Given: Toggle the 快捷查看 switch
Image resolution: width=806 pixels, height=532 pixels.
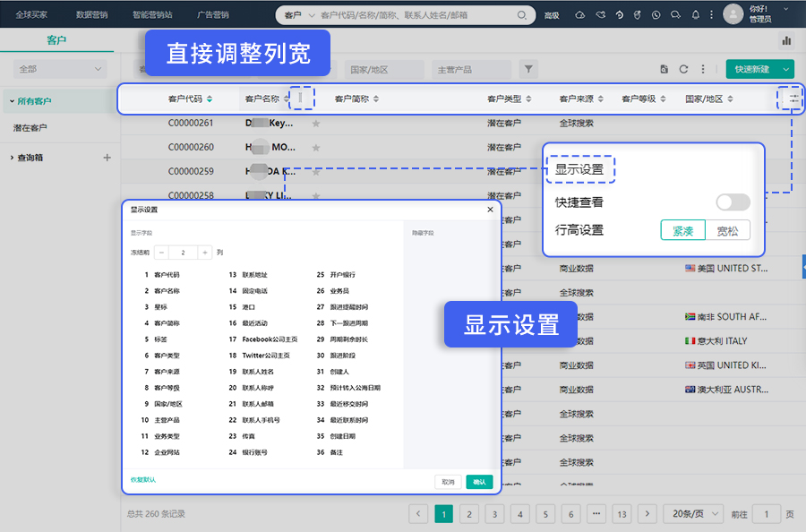Looking at the screenshot, I should coord(733,202).
